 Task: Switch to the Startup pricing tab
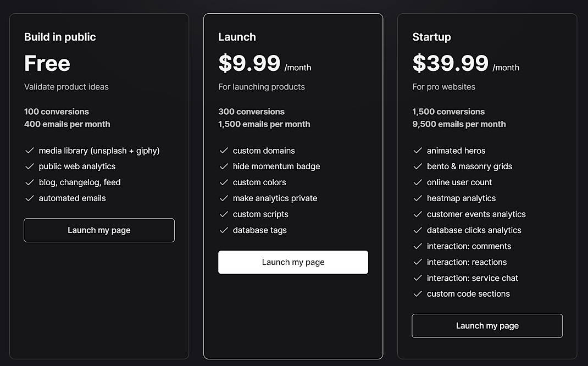432,37
